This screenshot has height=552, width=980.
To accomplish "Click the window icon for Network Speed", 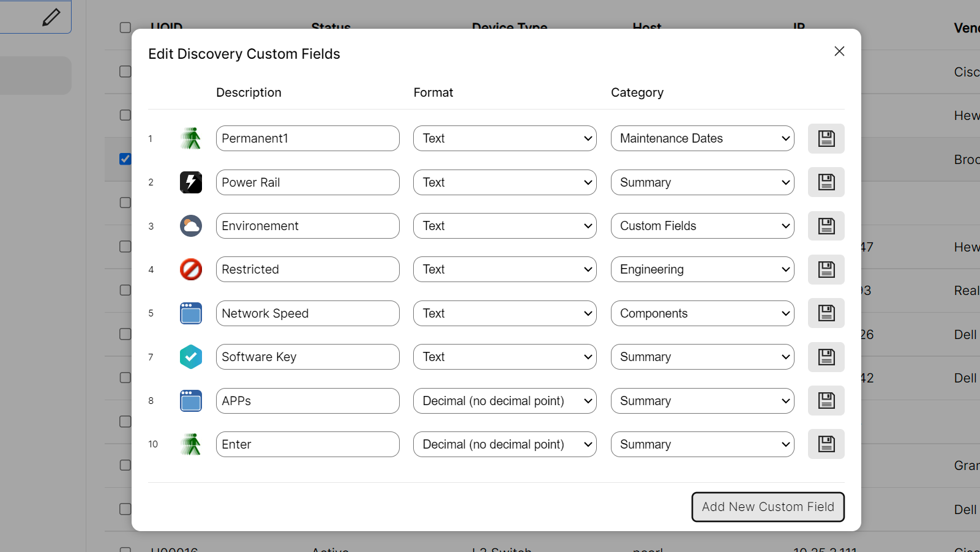I will tap(191, 313).
